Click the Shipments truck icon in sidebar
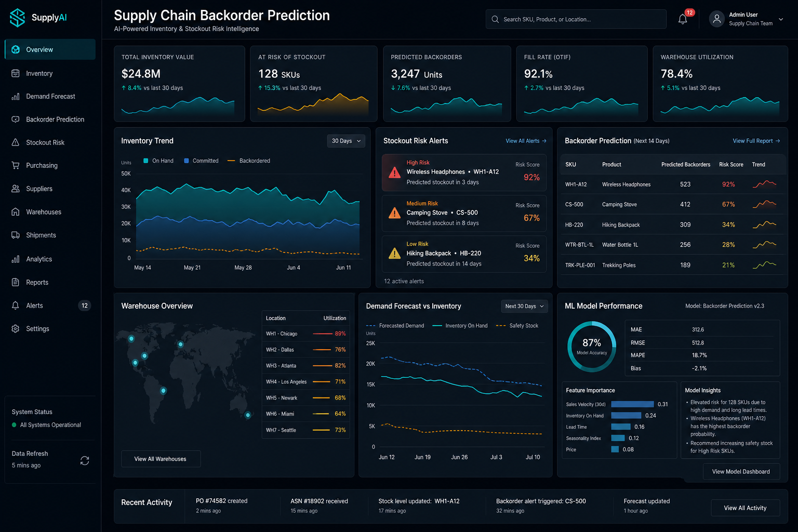 tap(16, 235)
